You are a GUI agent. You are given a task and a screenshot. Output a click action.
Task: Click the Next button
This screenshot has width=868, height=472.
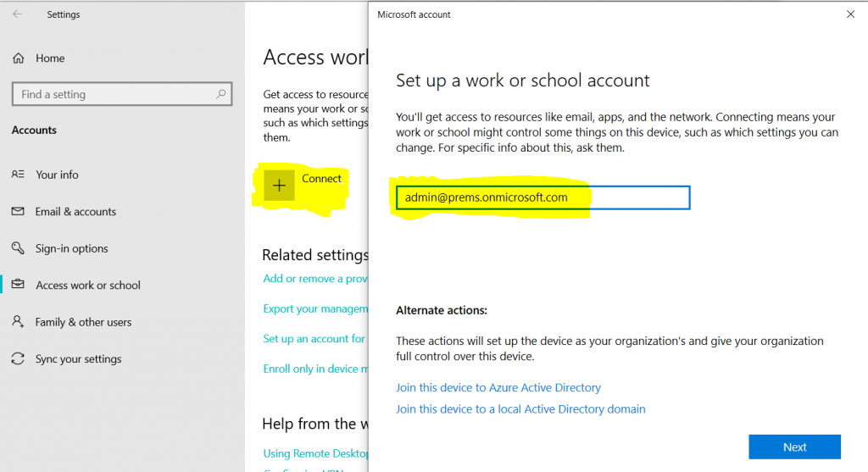[x=794, y=447]
